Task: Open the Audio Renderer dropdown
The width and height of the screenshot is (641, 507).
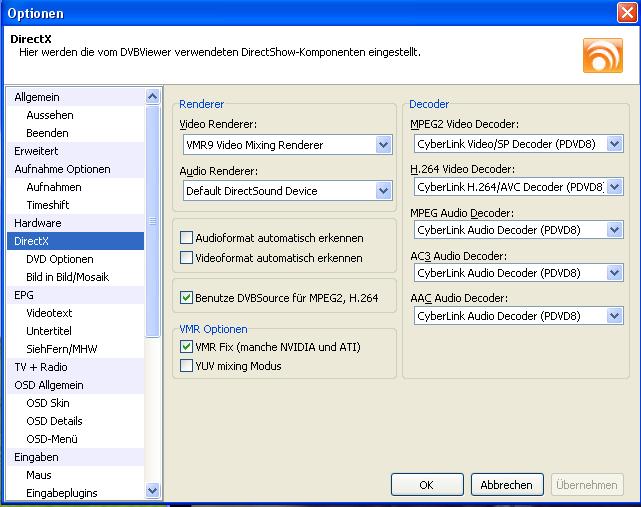Action: tap(384, 191)
